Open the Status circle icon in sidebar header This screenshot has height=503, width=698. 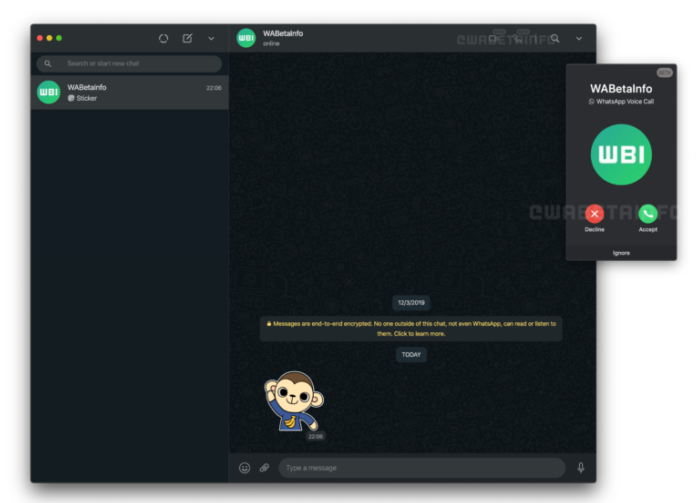(x=163, y=38)
